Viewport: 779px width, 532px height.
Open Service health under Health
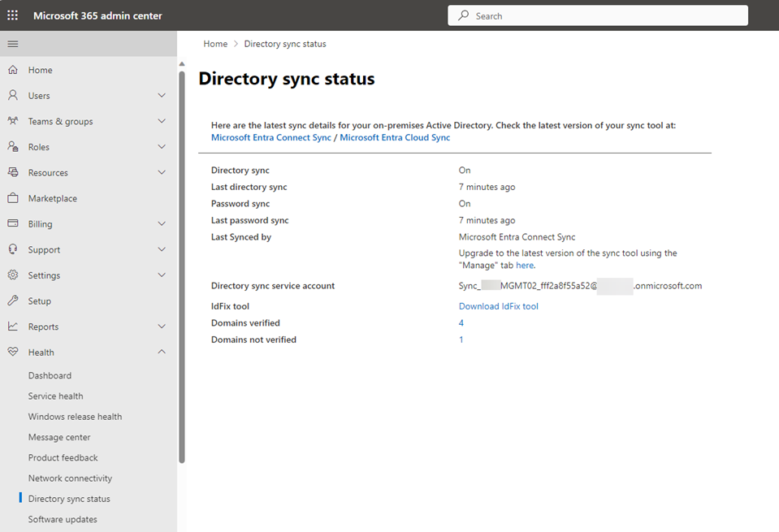click(55, 396)
